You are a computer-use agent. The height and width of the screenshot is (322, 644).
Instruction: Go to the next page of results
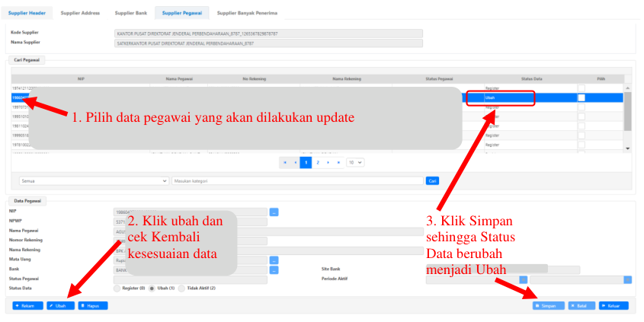tap(328, 162)
